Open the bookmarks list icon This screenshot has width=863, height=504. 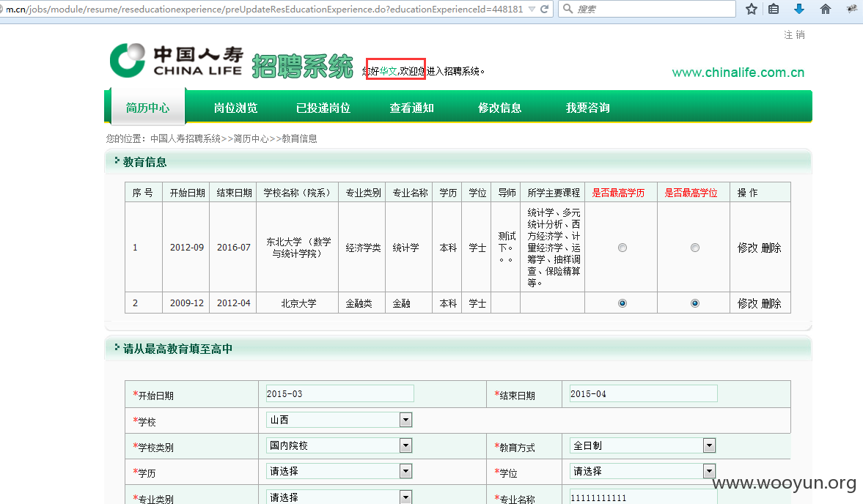point(774,9)
